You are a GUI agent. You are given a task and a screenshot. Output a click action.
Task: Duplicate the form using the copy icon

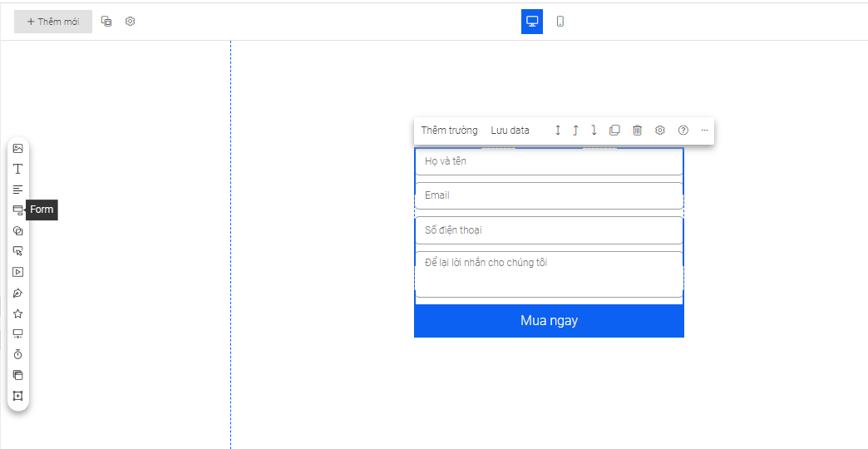[x=614, y=131]
